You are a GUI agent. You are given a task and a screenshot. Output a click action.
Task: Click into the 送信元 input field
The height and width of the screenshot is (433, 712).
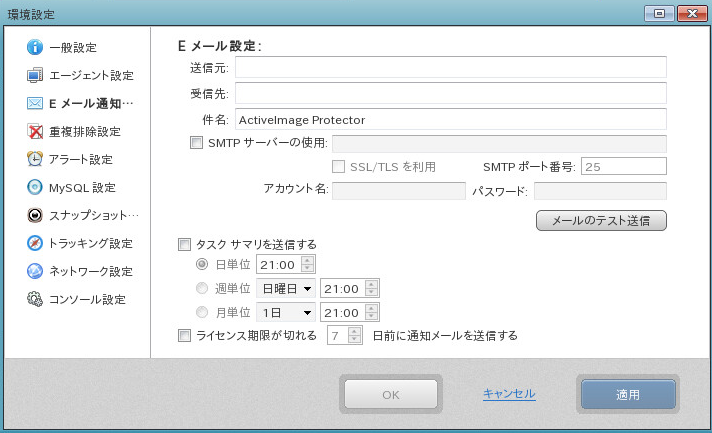pyautogui.click(x=450, y=67)
